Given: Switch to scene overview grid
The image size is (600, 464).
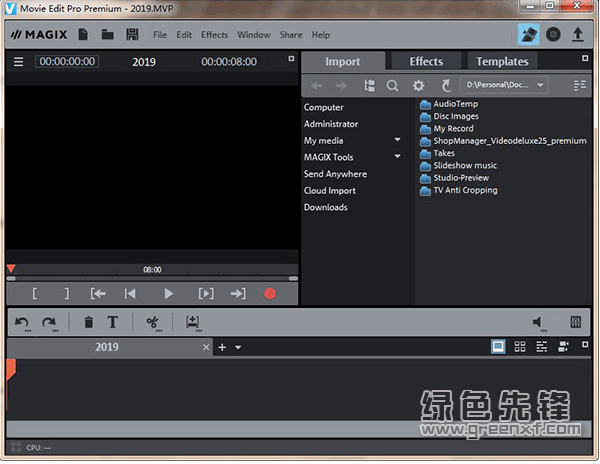Looking at the screenshot, I should tap(520, 347).
